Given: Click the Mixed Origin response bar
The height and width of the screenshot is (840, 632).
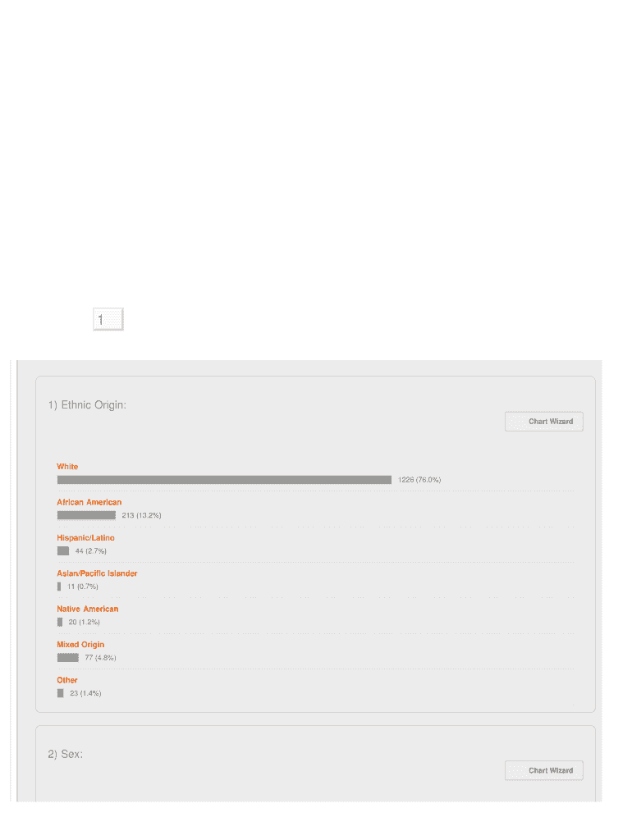Looking at the screenshot, I should (68, 657).
